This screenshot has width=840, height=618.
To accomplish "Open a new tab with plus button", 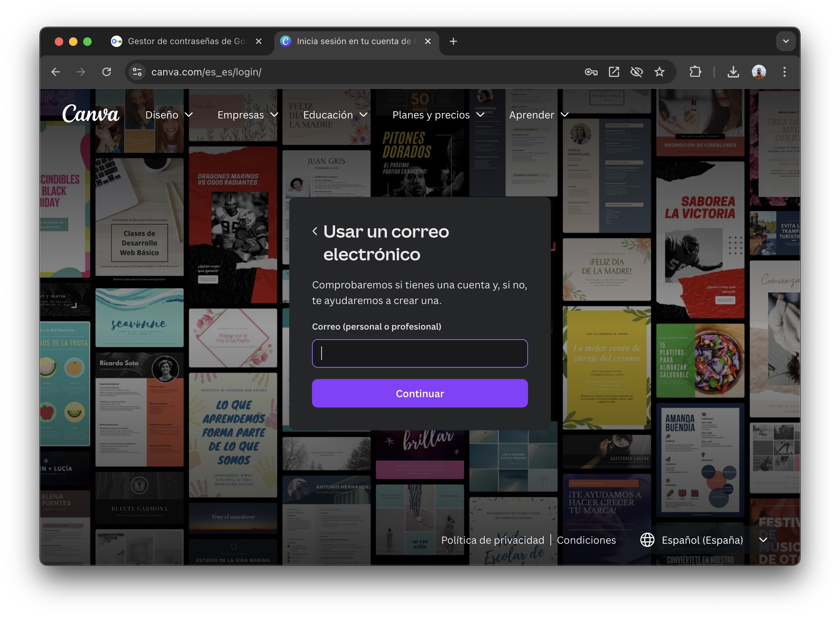I will click(x=453, y=41).
